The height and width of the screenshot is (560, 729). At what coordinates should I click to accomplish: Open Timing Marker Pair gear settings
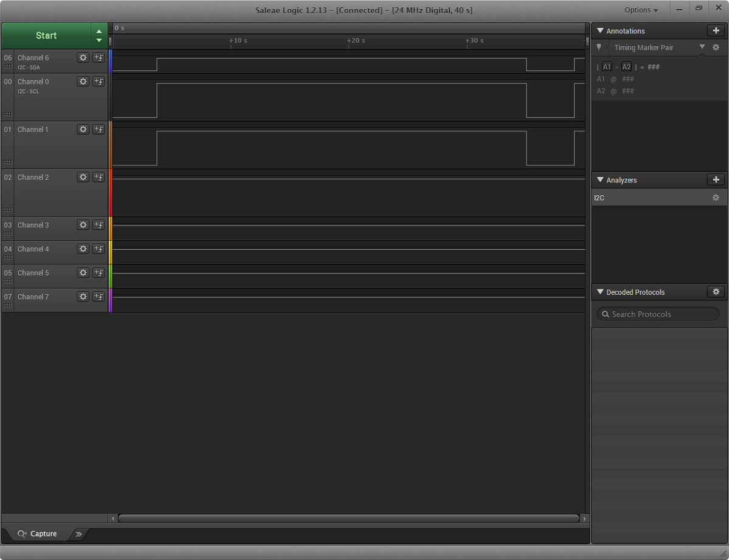click(x=716, y=47)
